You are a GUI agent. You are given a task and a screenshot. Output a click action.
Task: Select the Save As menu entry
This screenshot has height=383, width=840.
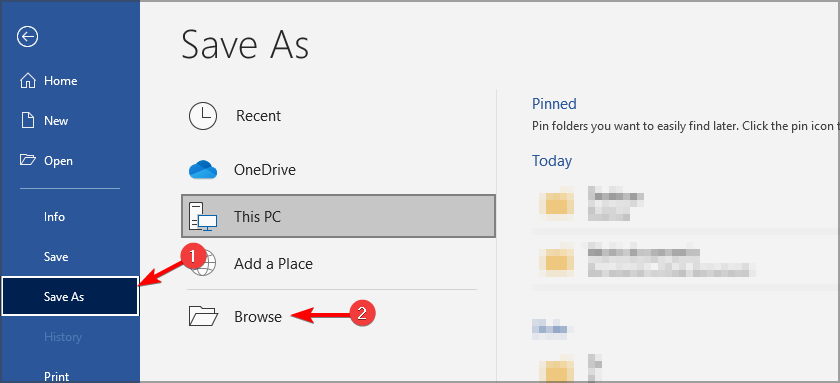[70, 296]
